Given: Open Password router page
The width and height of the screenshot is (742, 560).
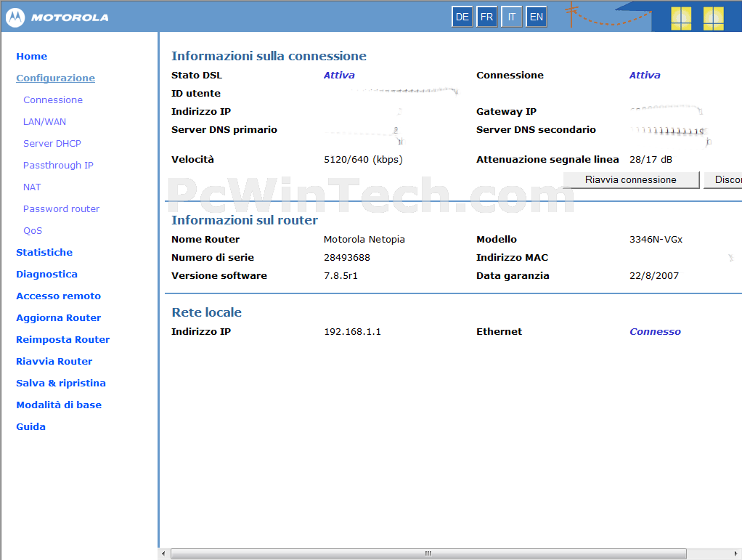Looking at the screenshot, I should 61,208.
